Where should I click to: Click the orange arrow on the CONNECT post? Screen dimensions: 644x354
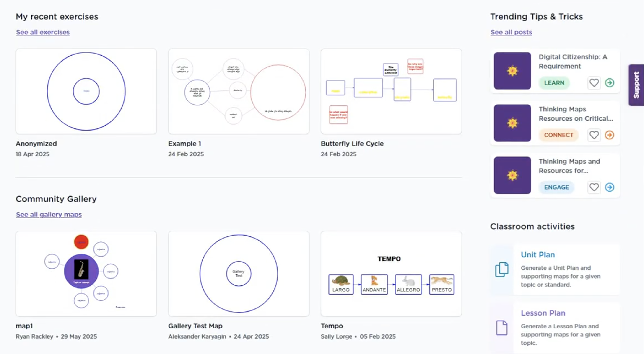coord(609,135)
